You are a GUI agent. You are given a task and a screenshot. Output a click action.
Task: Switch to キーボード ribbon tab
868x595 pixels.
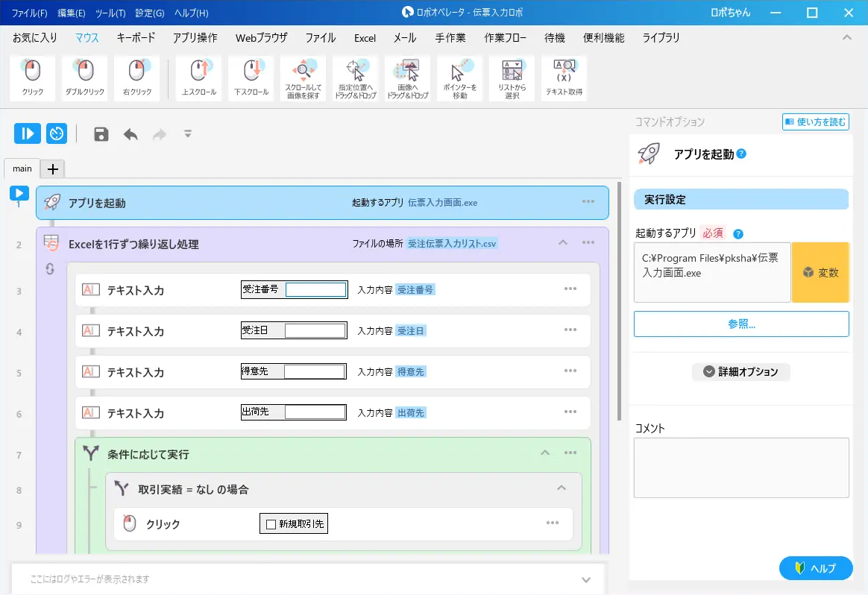pos(136,37)
